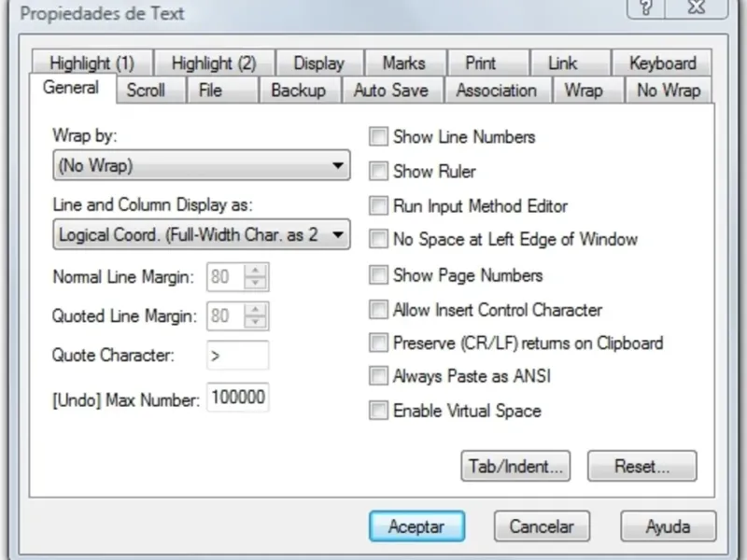The width and height of the screenshot is (747, 560).
Task: Expand Line and Column Display dropdown
Action: coord(202,234)
